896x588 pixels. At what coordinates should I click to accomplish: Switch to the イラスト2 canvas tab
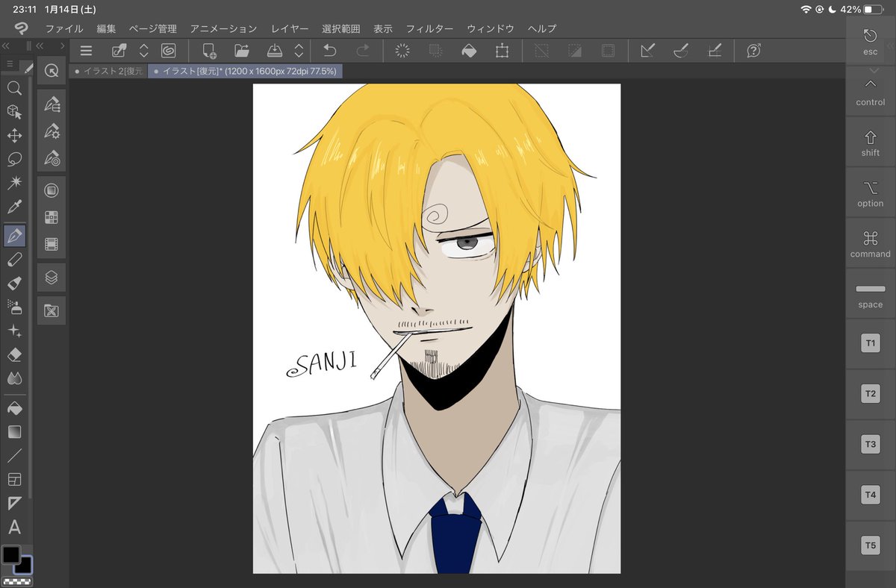point(108,71)
